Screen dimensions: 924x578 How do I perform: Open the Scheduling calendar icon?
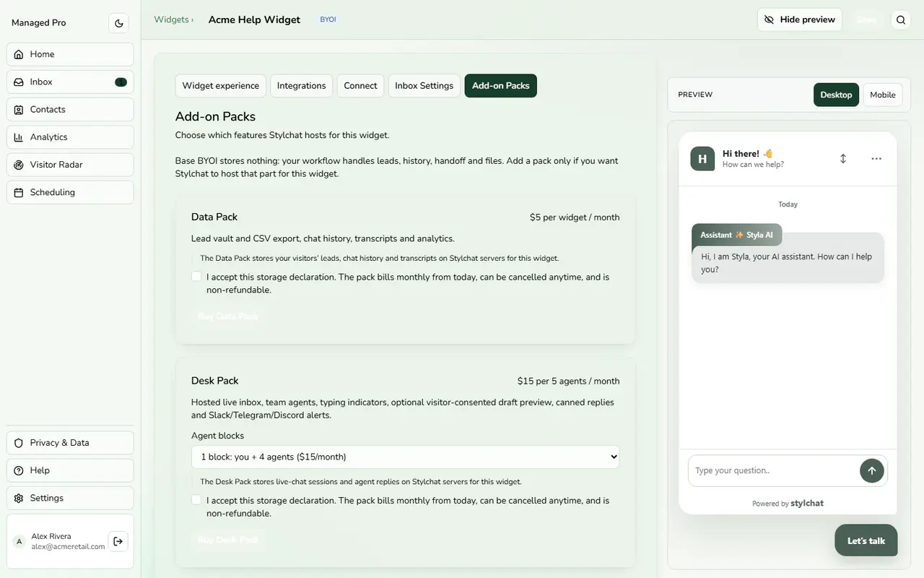pyautogui.click(x=19, y=192)
